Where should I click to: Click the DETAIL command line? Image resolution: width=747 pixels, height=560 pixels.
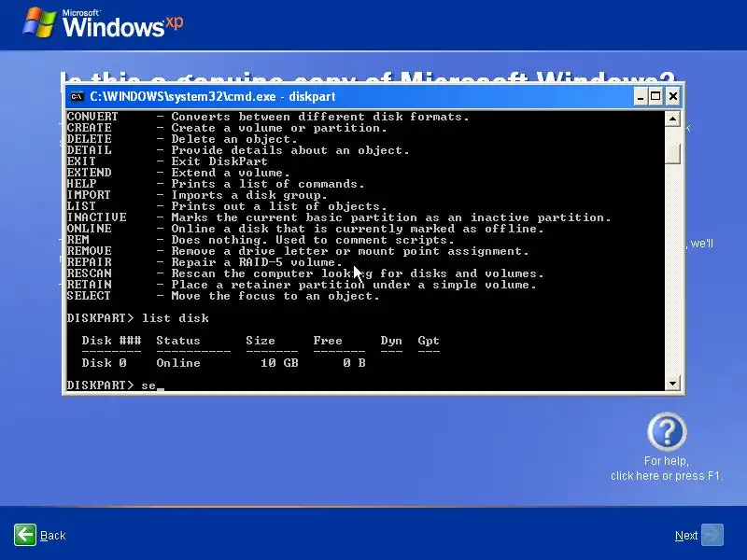click(x=238, y=150)
